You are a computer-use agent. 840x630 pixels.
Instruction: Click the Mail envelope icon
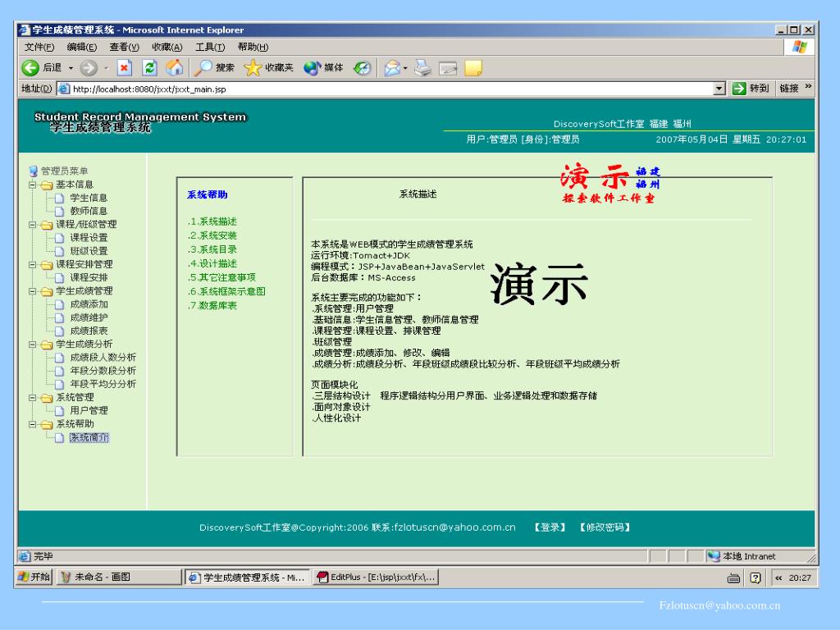[392, 67]
